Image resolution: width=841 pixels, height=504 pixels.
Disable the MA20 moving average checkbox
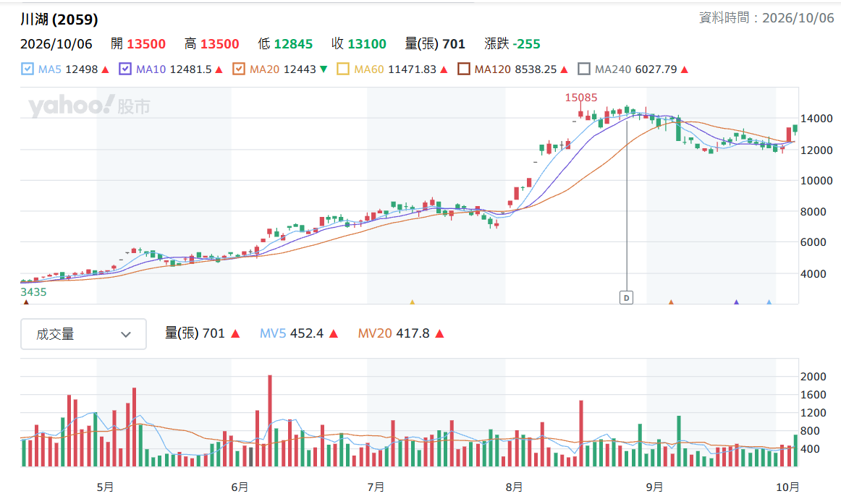239,69
